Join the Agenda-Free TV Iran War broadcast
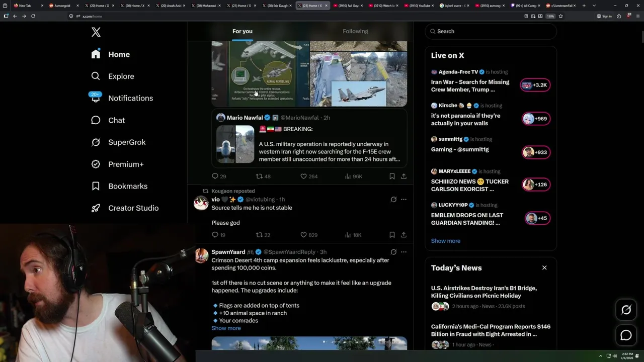This screenshot has width=644, height=362. (x=491, y=81)
